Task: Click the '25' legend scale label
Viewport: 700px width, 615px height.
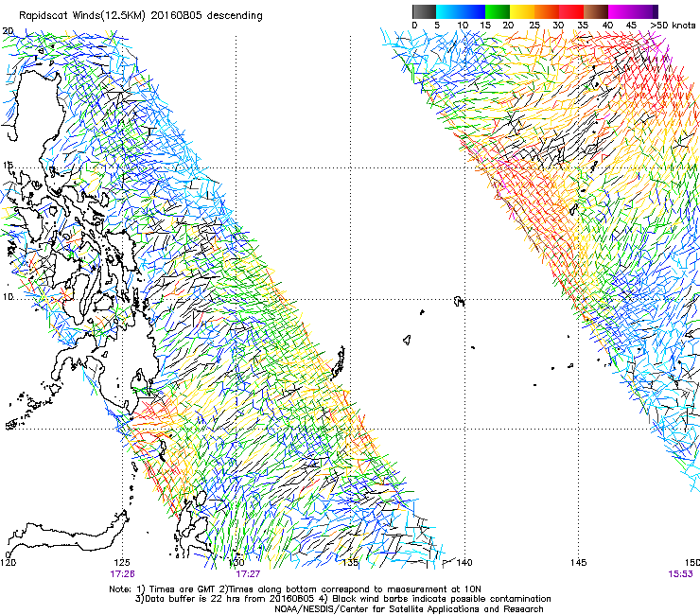Action: (x=534, y=25)
